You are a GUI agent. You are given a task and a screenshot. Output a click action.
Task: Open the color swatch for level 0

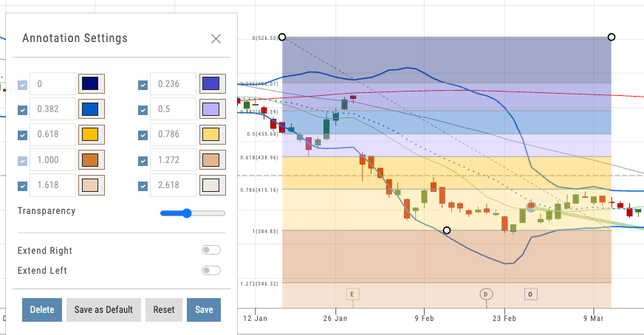[92, 84]
